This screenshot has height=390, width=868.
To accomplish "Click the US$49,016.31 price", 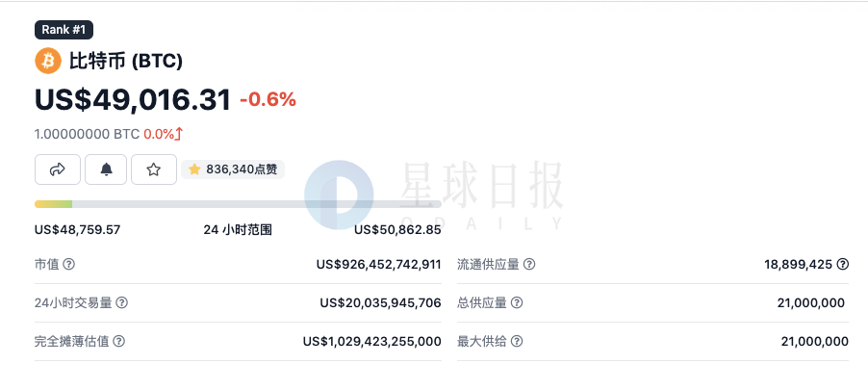I will pos(133,100).
